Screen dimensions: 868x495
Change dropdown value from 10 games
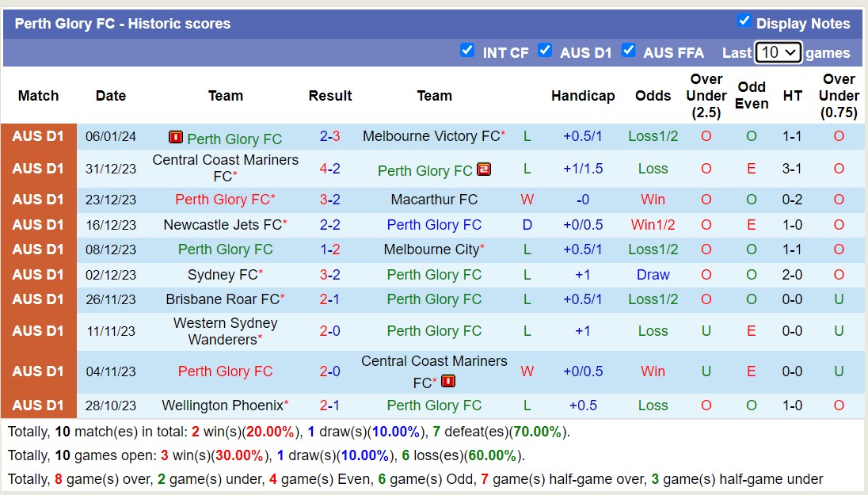click(779, 51)
